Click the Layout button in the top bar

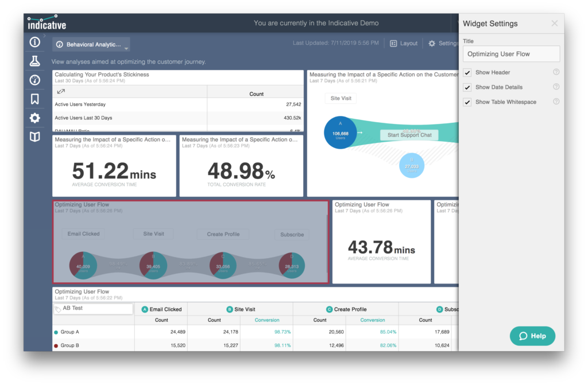tap(404, 44)
